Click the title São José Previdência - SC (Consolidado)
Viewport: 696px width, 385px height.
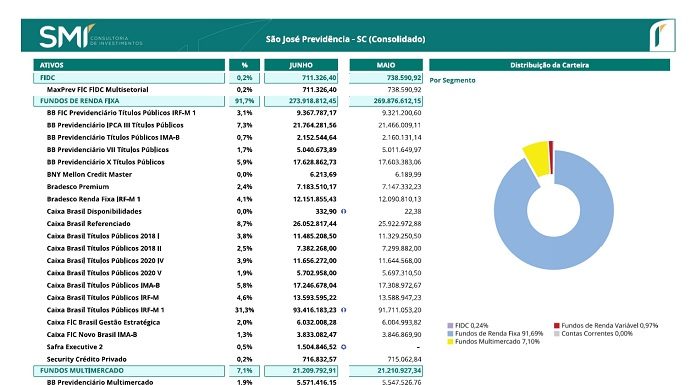point(345,39)
